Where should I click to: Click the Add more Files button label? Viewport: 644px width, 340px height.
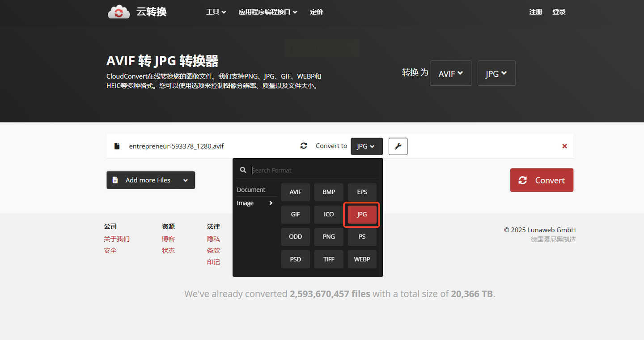pyautogui.click(x=148, y=180)
